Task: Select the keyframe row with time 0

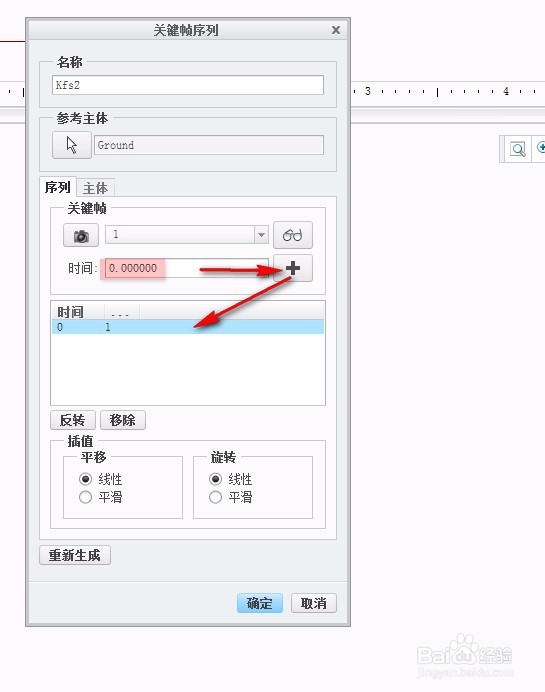Action: click(188, 327)
